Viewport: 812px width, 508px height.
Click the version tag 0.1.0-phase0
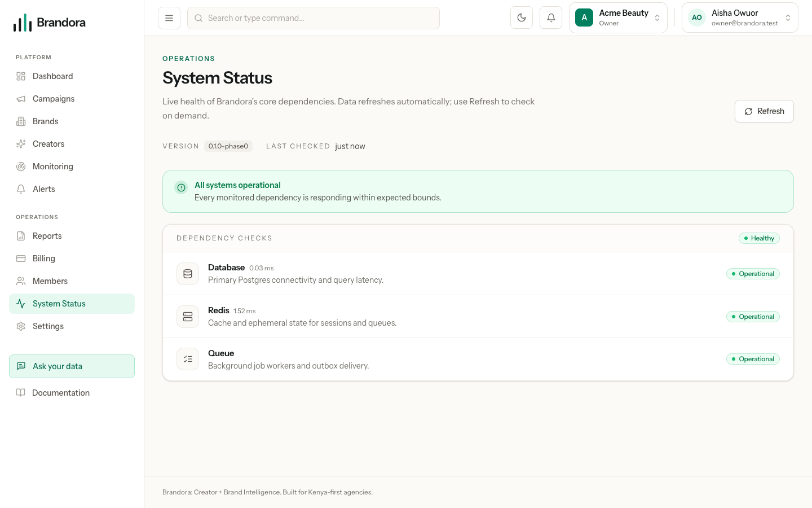[228, 146]
